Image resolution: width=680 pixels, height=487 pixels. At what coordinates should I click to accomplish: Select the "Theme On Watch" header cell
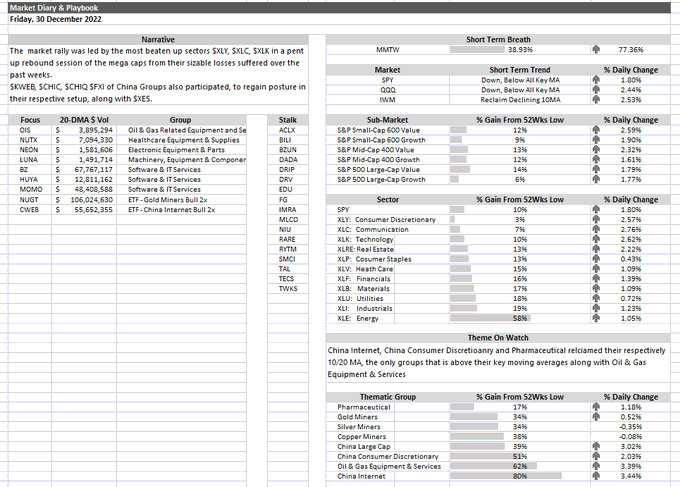pyautogui.click(x=498, y=337)
